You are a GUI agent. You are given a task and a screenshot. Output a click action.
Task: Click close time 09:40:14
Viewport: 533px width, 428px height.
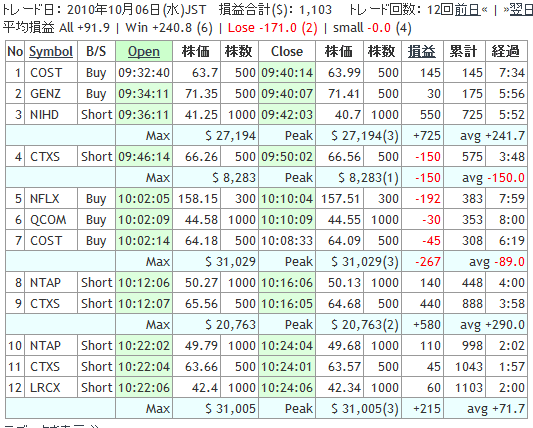(287, 72)
